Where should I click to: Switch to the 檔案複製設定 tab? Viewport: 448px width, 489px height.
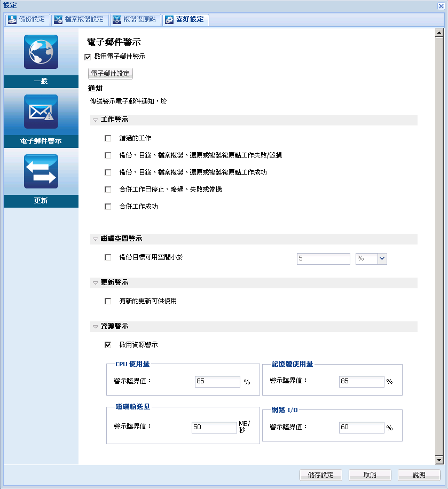click(x=80, y=19)
